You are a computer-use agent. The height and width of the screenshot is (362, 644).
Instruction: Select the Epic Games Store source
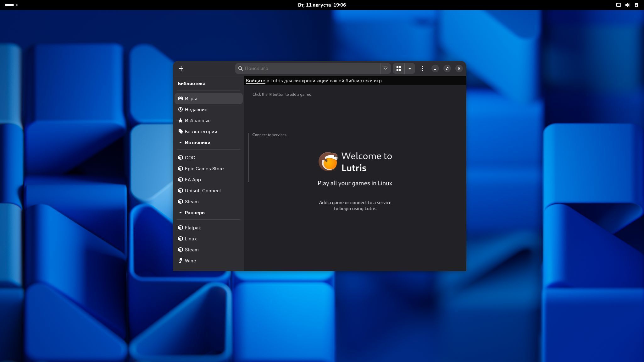click(208, 168)
